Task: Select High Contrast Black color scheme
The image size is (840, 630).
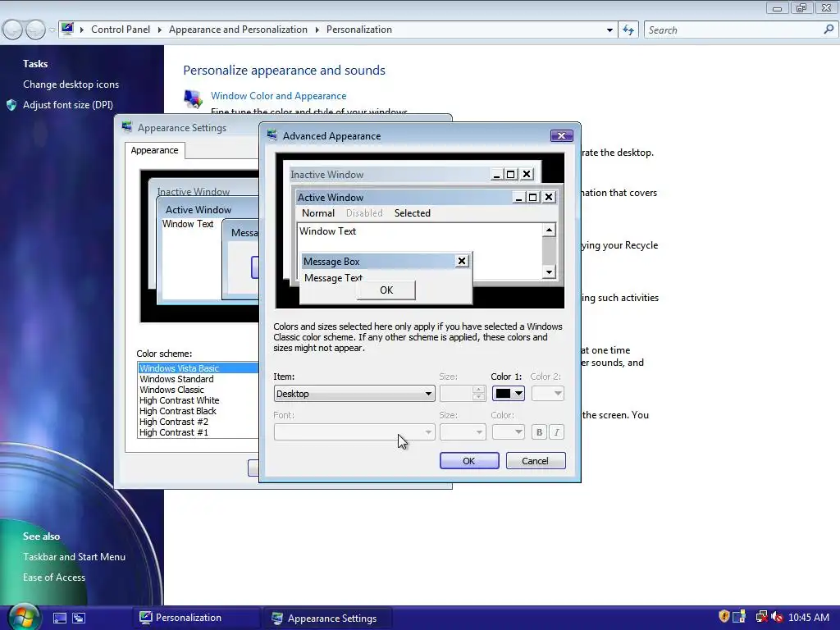Action: tap(178, 411)
